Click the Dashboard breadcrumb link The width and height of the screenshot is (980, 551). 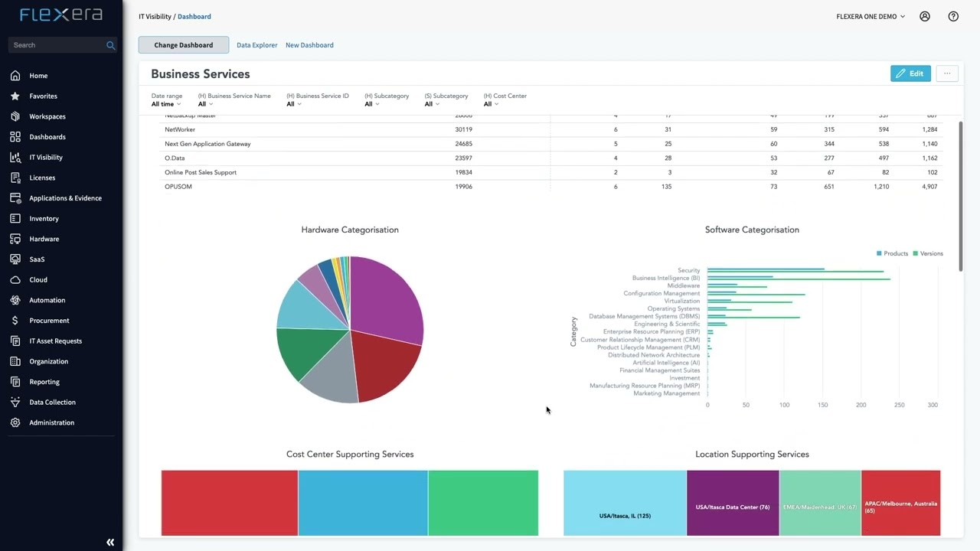[194, 16]
